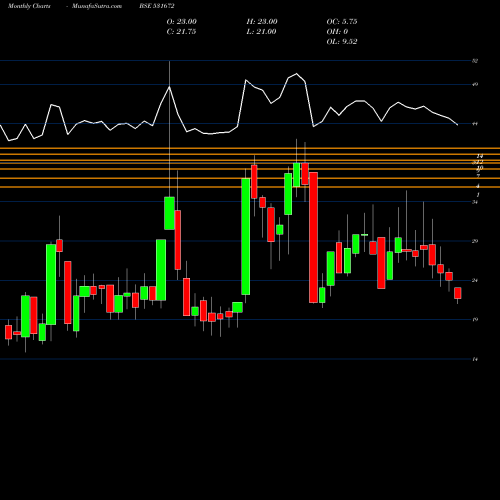500x500 pixels.
Task: Click the 52 price axis label
Action: coord(475,61)
